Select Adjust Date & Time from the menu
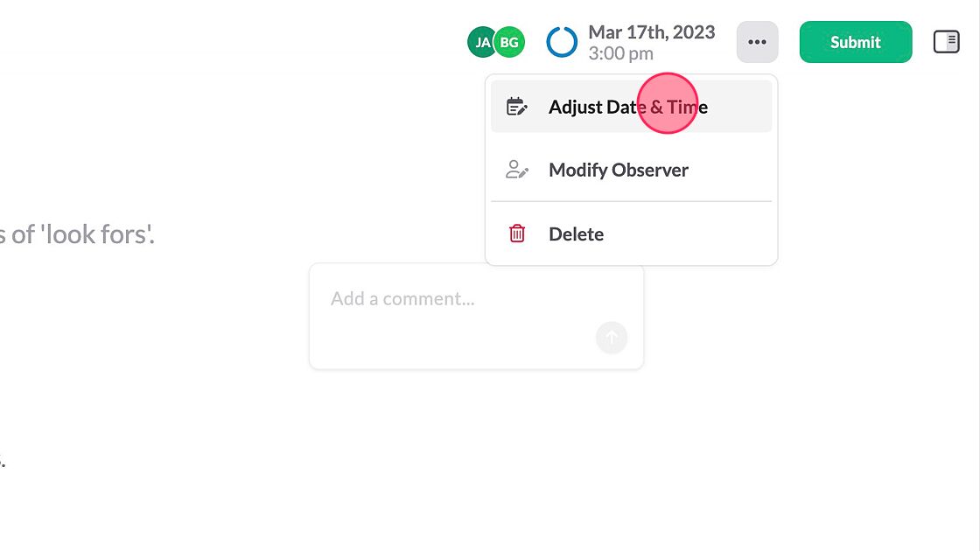Image resolution: width=980 pixels, height=551 pixels. coord(627,106)
